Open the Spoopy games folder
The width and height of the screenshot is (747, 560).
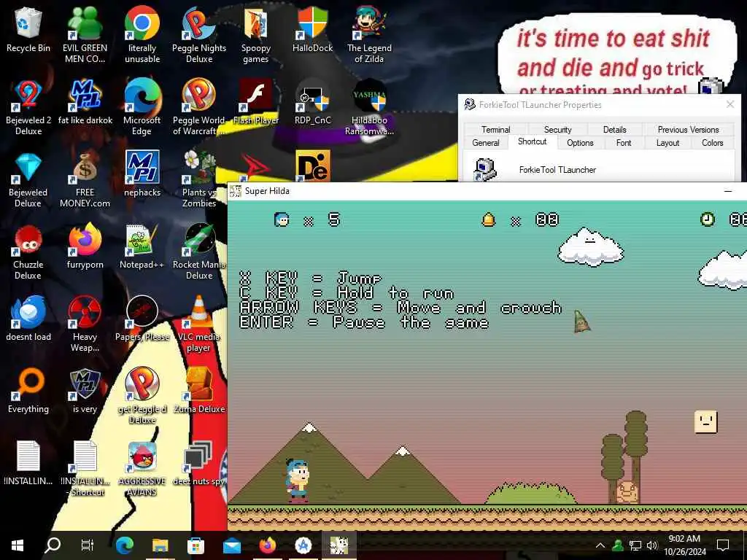256,35
